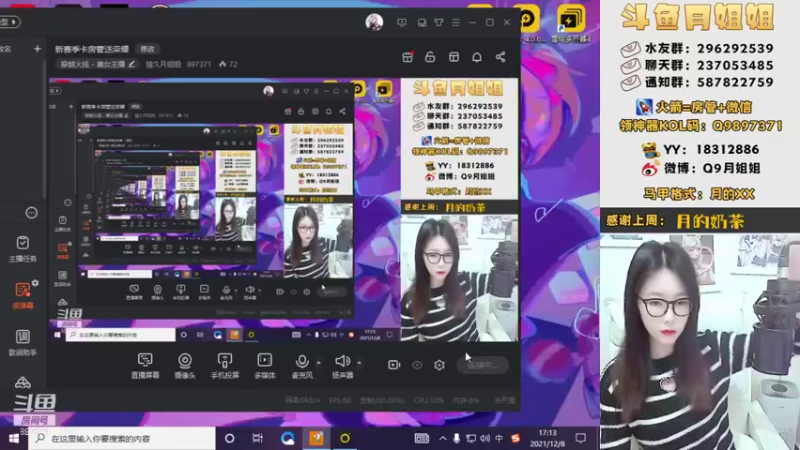This screenshot has width=800, height=450.
Task: Open Windows Action Center notifications
Action: [580, 438]
